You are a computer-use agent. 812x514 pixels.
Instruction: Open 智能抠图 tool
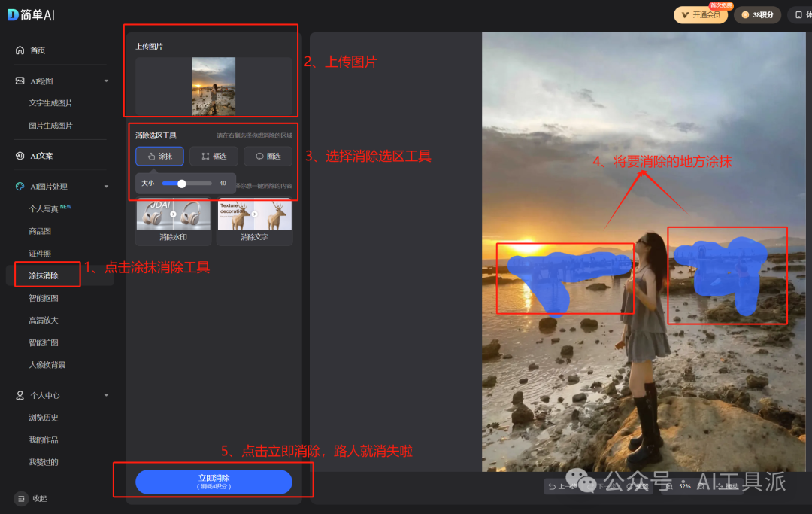click(x=44, y=298)
